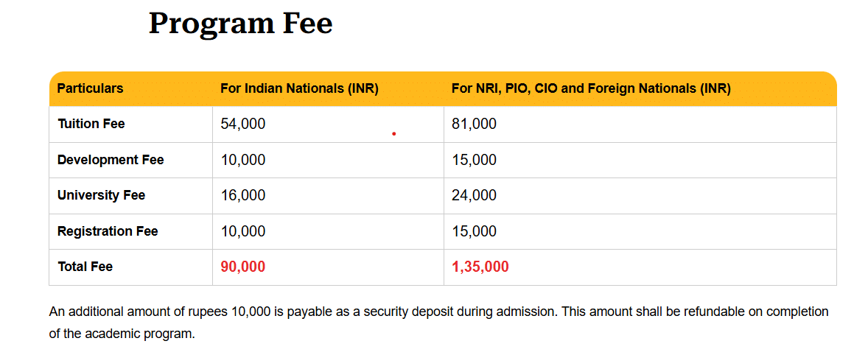This screenshot has width=868, height=355.
Task: Select Development Fee value for Indian Nationals
Action: [242, 160]
